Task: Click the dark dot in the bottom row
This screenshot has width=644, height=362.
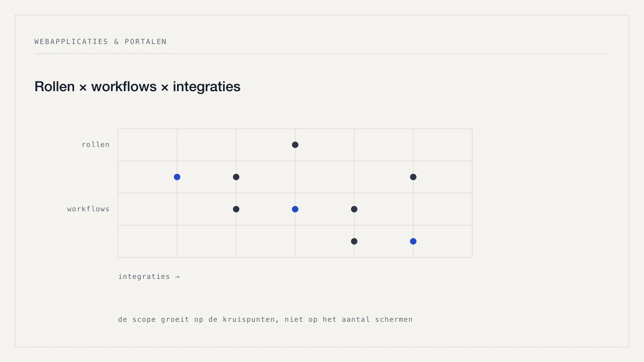Action: (354, 241)
